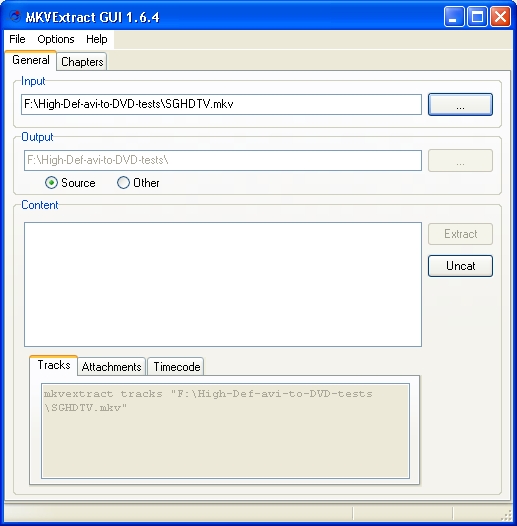Minimize the MKVExtract GUI window
Screen dimensions: 517x526
click(x=454, y=16)
